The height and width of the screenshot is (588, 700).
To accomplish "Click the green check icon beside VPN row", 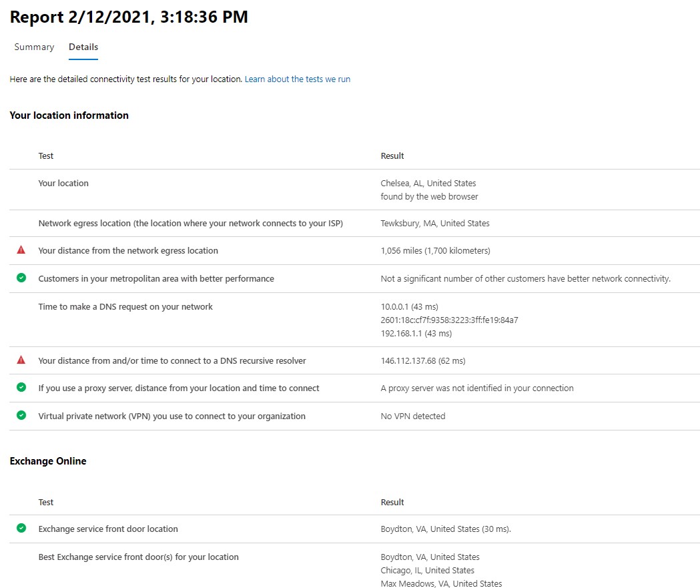I will coord(21,415).
